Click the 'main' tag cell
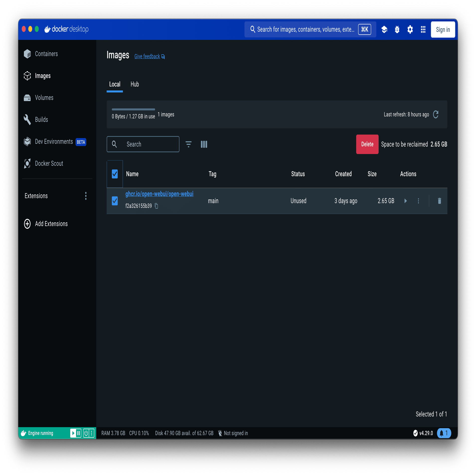This screenshot has width=476, height=476. [213, 201]
